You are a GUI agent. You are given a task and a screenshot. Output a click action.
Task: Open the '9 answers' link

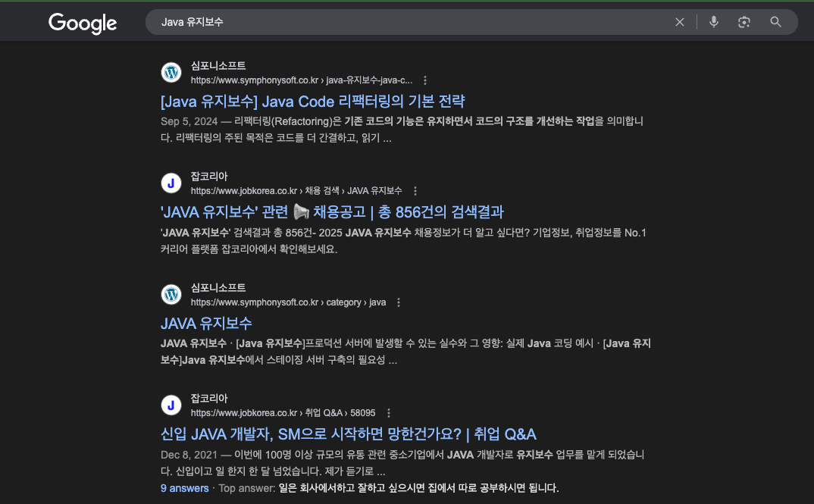coord(184,488)
